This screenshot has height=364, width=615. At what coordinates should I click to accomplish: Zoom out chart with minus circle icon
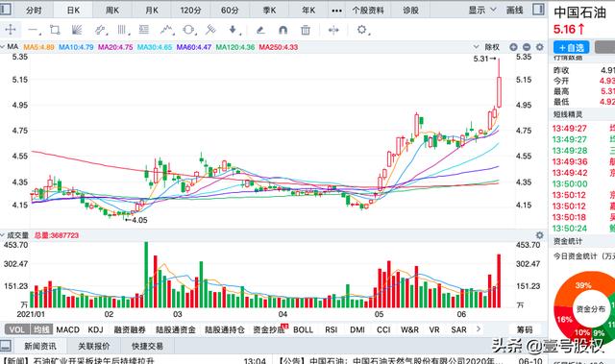tap(527, 47)
